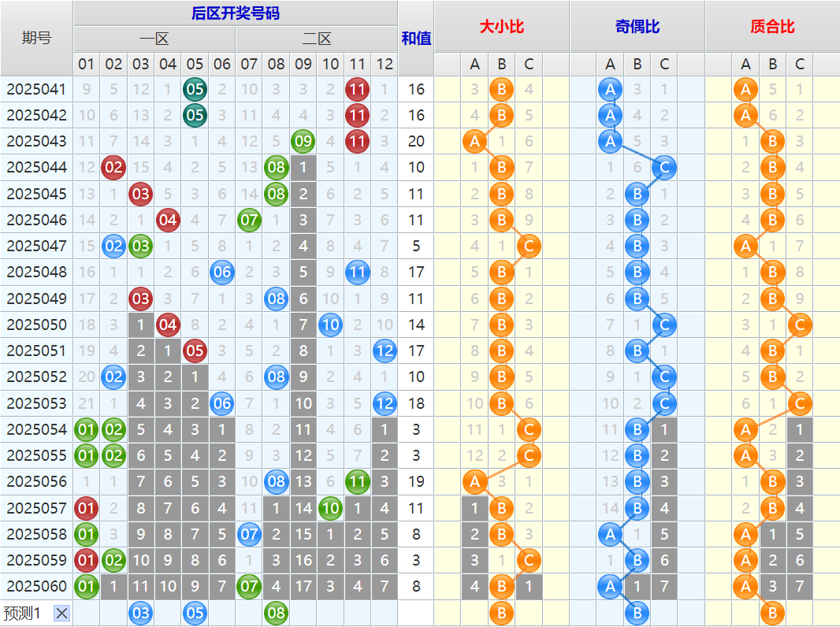The height and width of the screenshot is (627, 840).
Task: Click the 奇偶比 column header
Action: pyautogui.click(x=637, y=26)
